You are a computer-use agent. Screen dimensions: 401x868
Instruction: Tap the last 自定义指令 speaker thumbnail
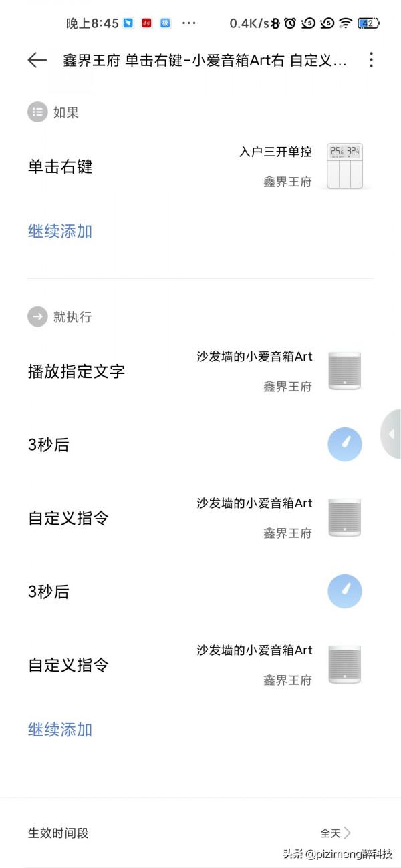(x=345, y=664)
